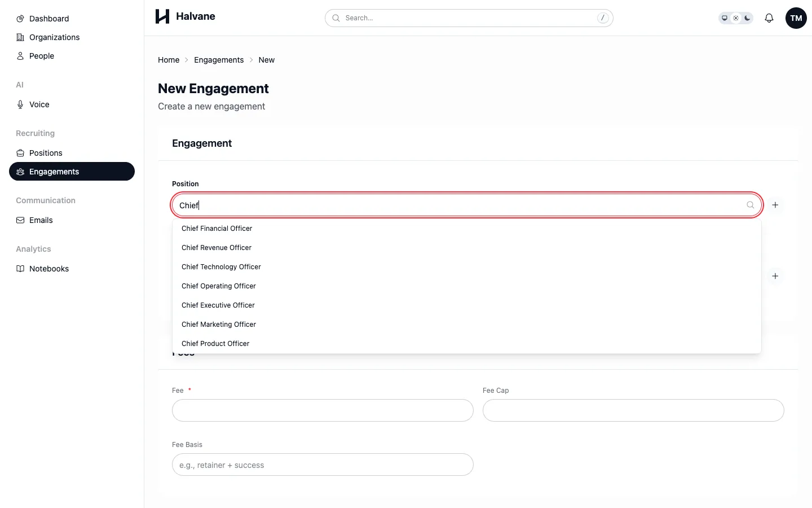Open Engagements breadcrumb link
The height and width of the screenshot is (508, 812).
coord(219,60)
